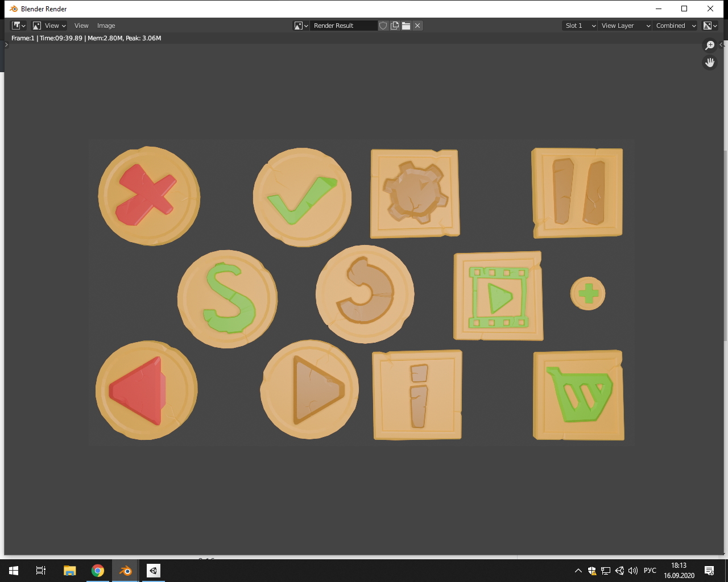
Task: Click the small green plus coin
Action: pyautogui.click(x=588, y=293)
